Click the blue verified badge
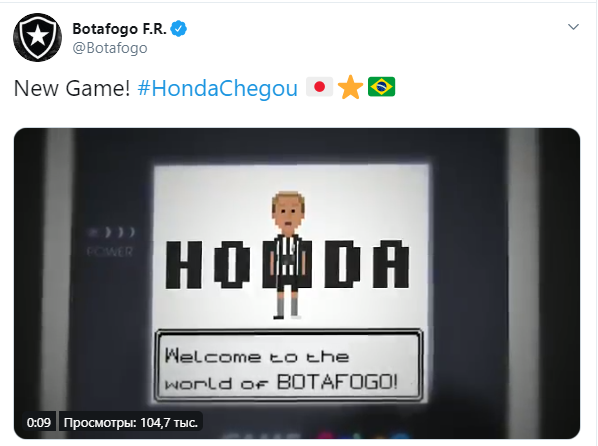598x446 pixels. (178, 29)
